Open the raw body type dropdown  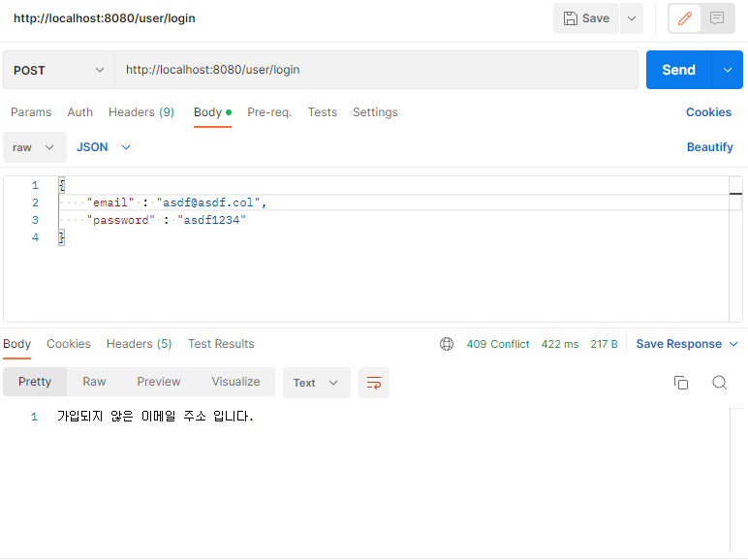[34, 147]
